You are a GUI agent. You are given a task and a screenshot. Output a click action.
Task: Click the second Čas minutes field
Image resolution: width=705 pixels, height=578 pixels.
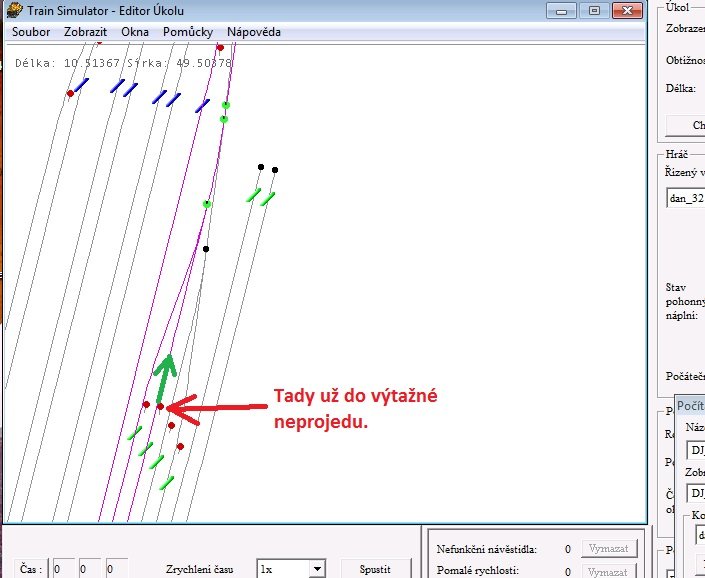(x=90, y=569)
